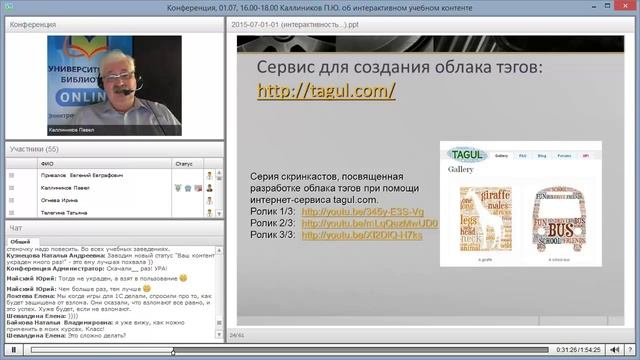Screen dimensions: 640x360
Task: Open help via the question mark button
Action: [x=630, y=350]
